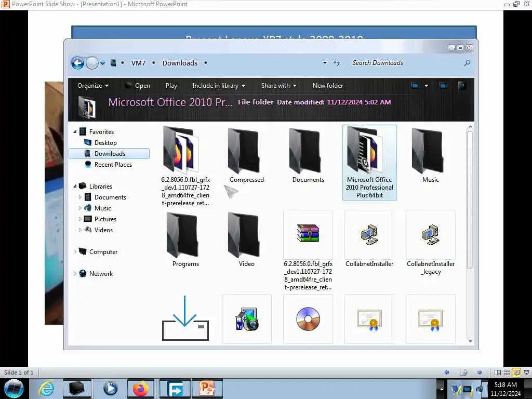This screenshot has width=532, height=399.
Task: Open slide show menu icon in status bar
Action: tap(463, 373)
